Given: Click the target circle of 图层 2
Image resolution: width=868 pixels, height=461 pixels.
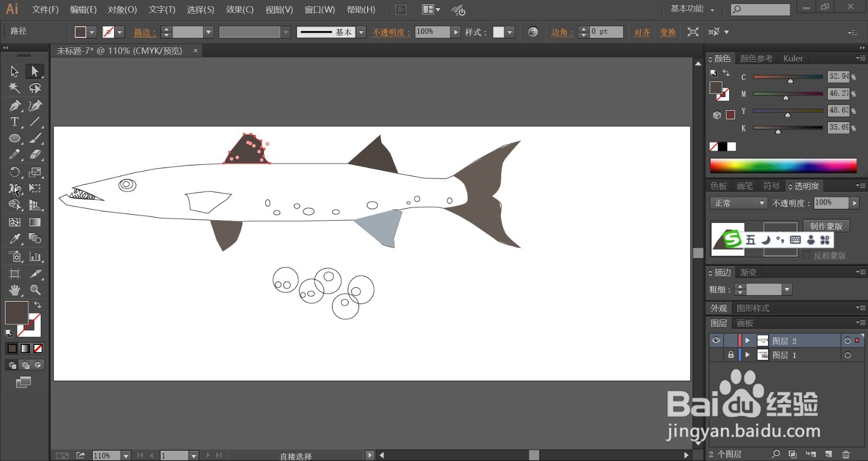Looking at the screenshot, I should pyautogui.click(x=847, y=341).
